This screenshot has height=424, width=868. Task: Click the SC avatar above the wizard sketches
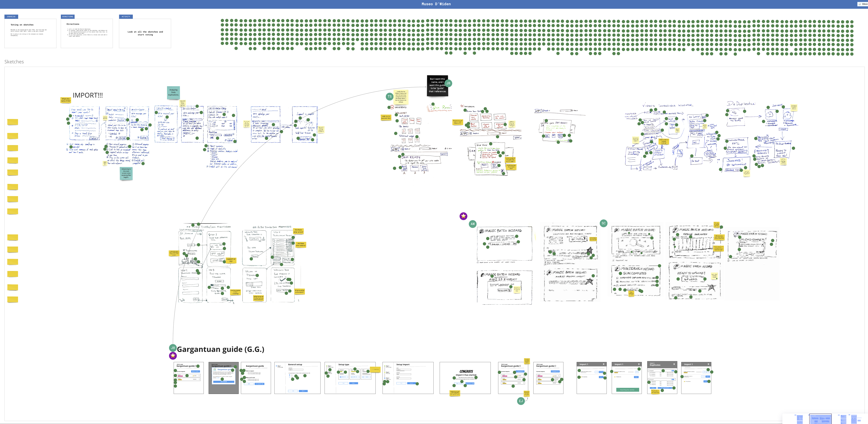pyautogui.click(x=604, y=223)
